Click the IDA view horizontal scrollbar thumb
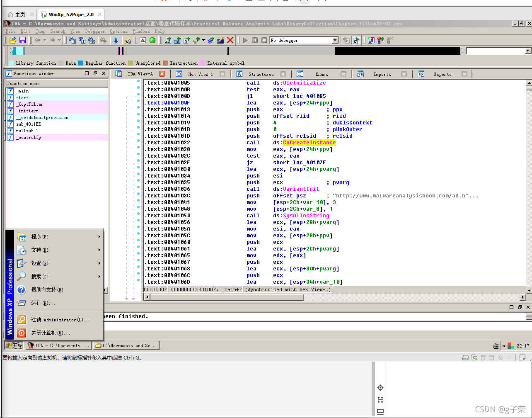 pyautogui.click(x=227, y=297)
